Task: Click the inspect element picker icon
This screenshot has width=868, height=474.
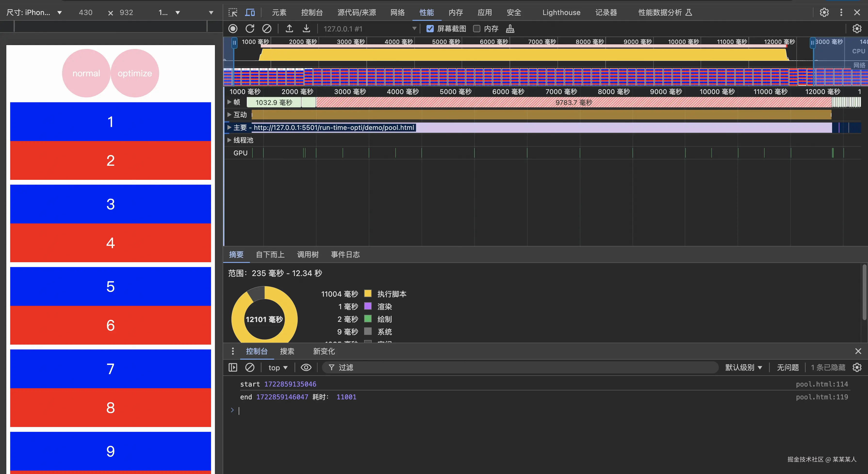Action: pos(233,12)
